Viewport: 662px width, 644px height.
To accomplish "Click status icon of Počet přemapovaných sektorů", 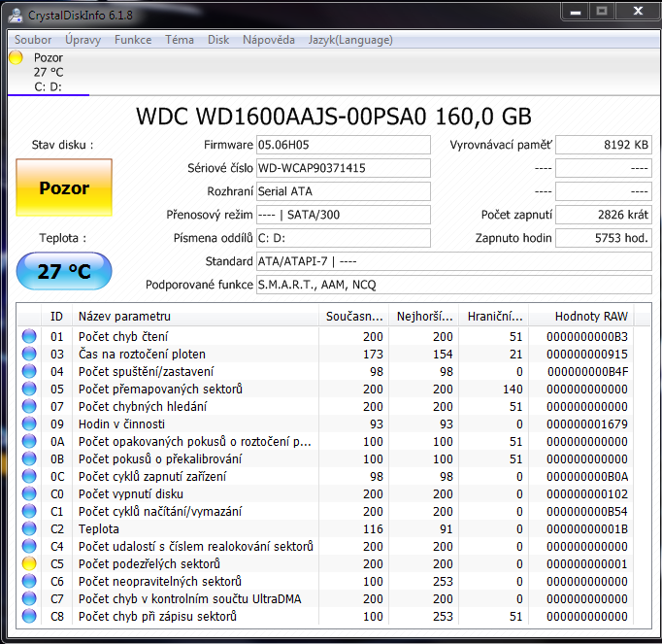I will [29, 389].
